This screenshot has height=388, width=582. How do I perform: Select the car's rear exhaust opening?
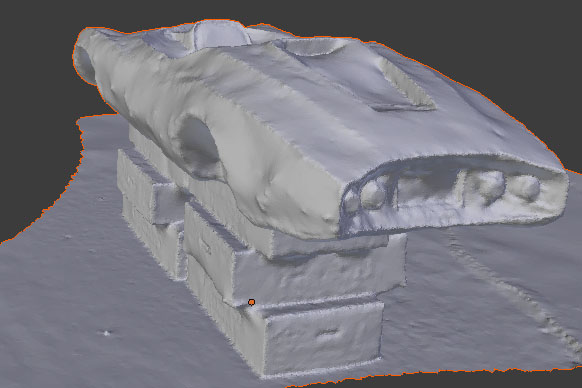(85, 65)
